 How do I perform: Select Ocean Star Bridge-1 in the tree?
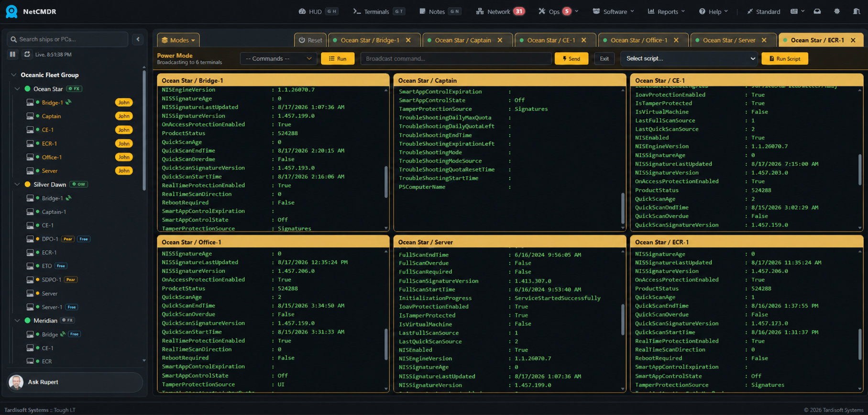(52, 102)
